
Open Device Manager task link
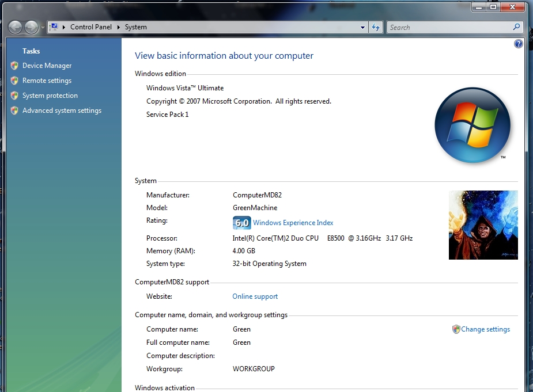[47, 66]
